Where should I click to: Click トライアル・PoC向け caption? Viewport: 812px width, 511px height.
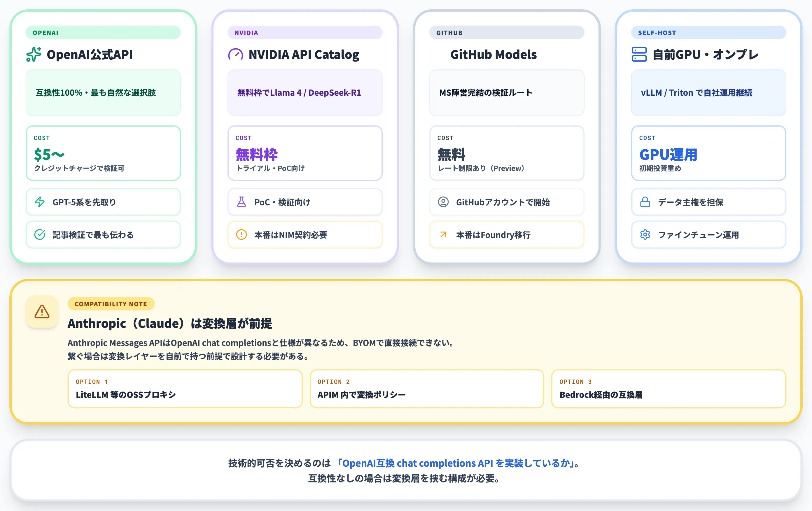[x=270, y=168]
